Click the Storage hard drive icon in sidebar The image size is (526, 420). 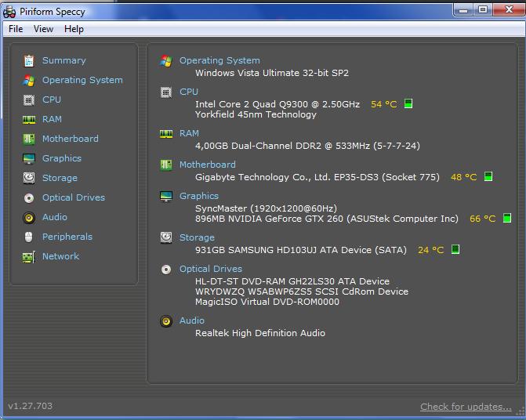tap(29, 178)
